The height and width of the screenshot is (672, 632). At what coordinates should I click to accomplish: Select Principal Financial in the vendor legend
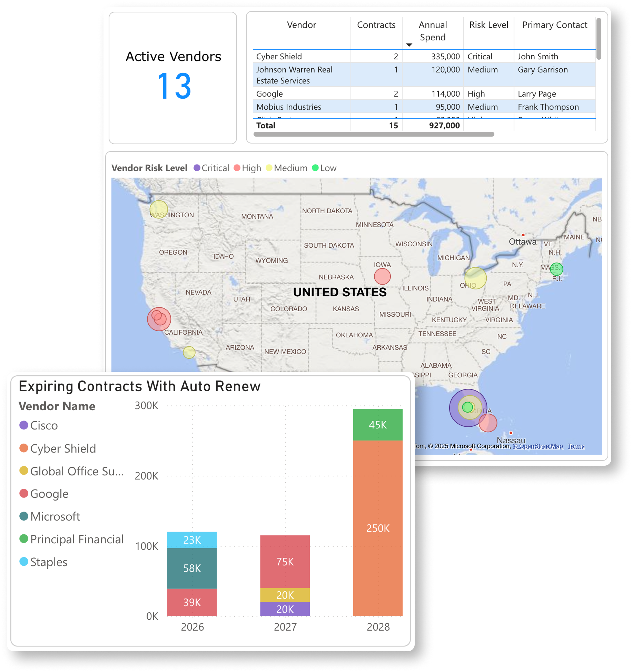click(x=71, y=539)
